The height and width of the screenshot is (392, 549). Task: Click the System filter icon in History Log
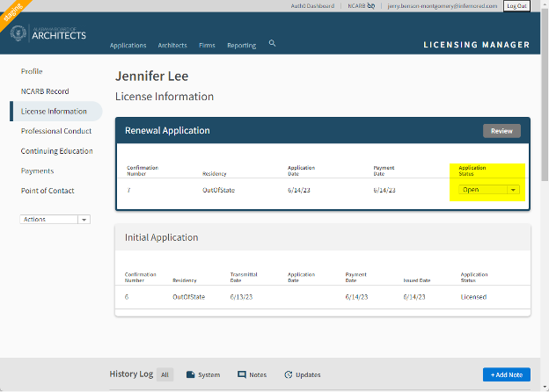pos(191,374)
